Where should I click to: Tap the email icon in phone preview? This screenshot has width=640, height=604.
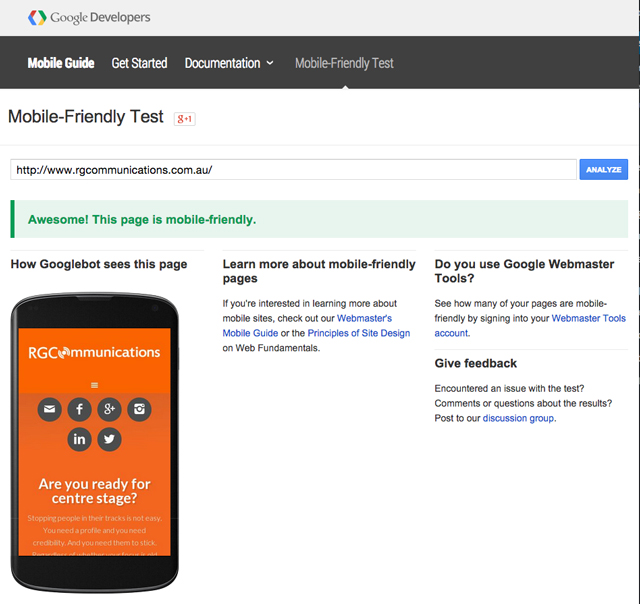[49, 409]
